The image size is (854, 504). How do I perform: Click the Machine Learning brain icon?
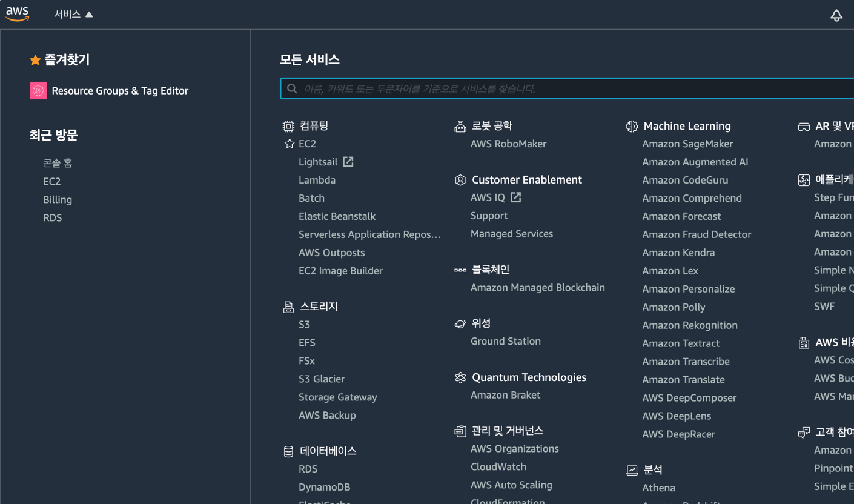[x=632, y=126]
